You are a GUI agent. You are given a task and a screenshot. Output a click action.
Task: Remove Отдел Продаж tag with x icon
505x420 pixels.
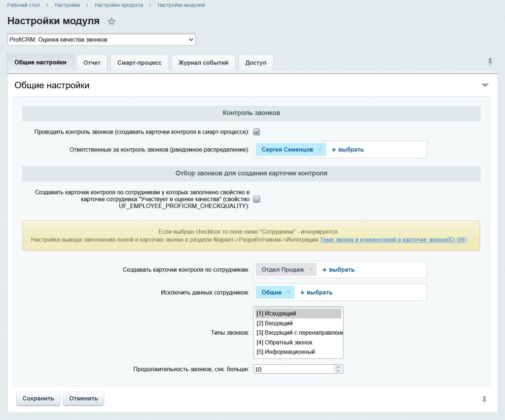point(311,270)
